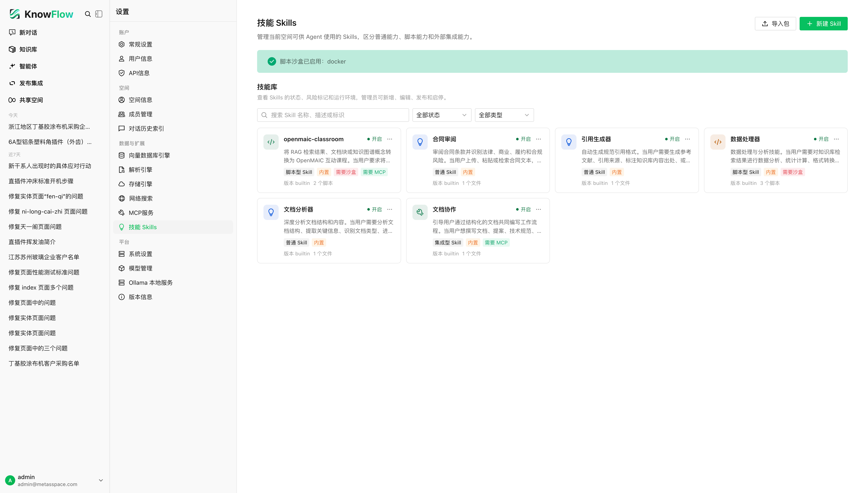
Task: Open the 数据处理器 skill title
Action: pyautogui.click(x=745, y=139)
